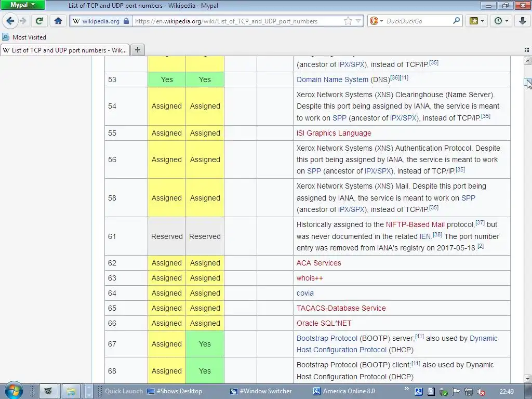Open the network status tray icon
The image size is (532, 399).
468,392
